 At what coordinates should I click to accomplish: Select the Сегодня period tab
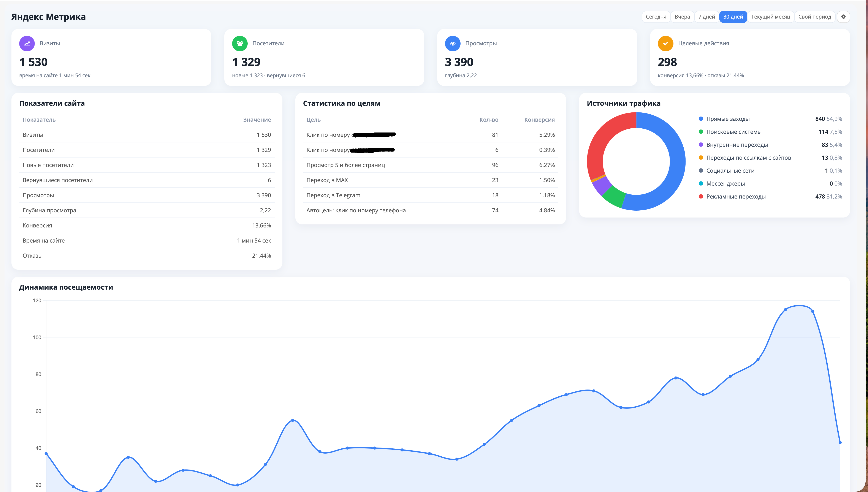(x=656, y=17)
